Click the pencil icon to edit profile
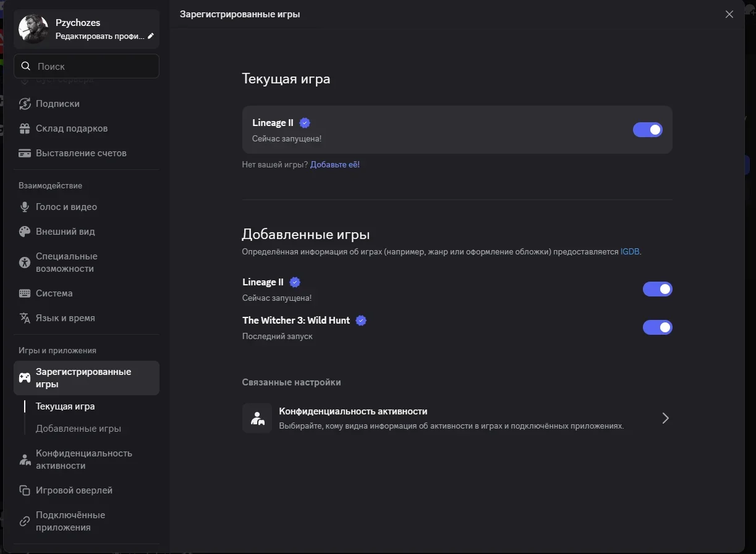The image size is (756, 554). 151,36
